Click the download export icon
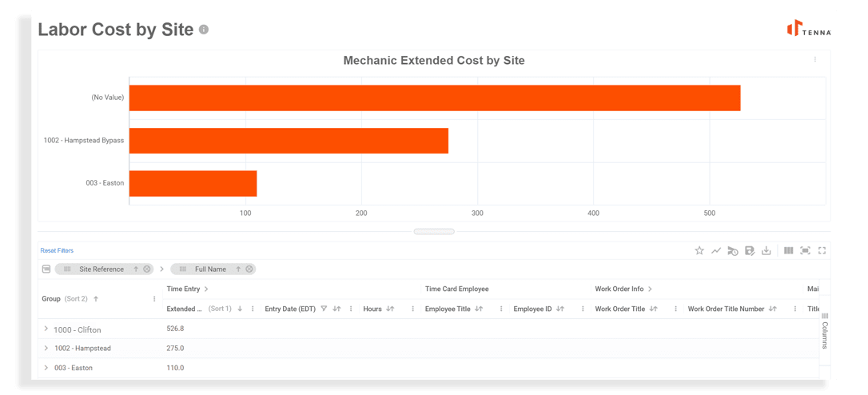The width and height of the screenshot is (868, 395). point(766,250)
